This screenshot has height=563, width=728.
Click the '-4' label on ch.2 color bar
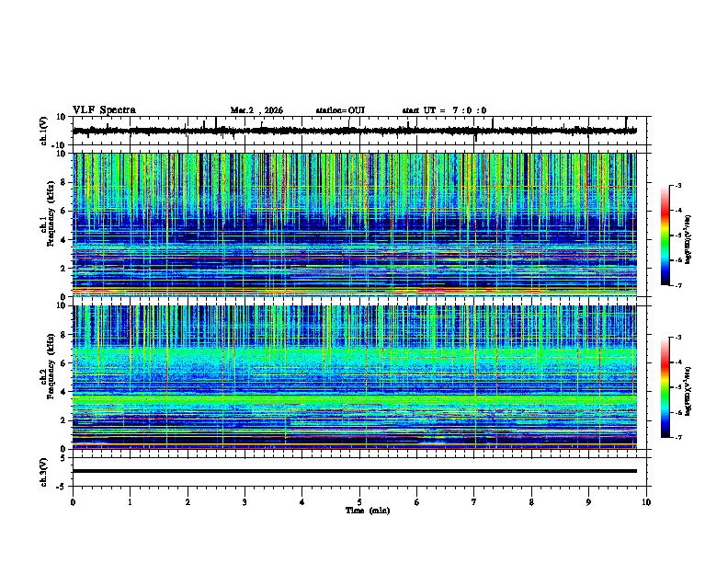pyautogui.click(x=678, y=362)
